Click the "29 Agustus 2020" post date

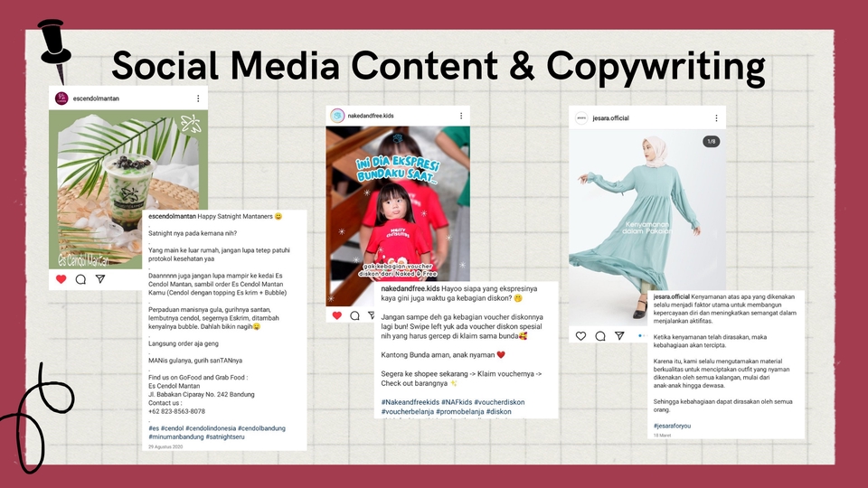[165, 446]
